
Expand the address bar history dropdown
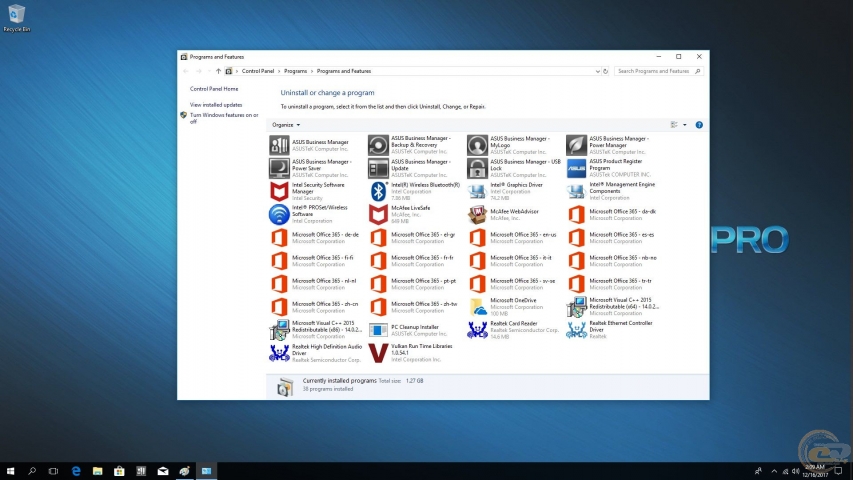point(597,71)
